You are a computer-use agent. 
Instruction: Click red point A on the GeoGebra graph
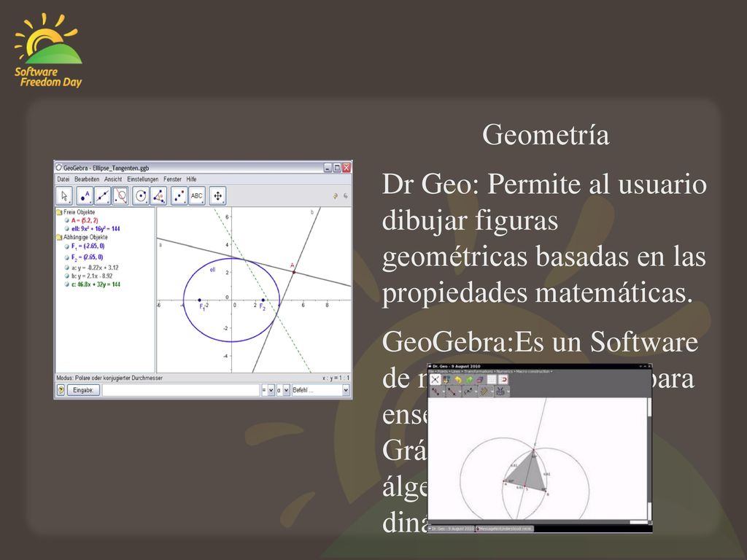(294, 273)
